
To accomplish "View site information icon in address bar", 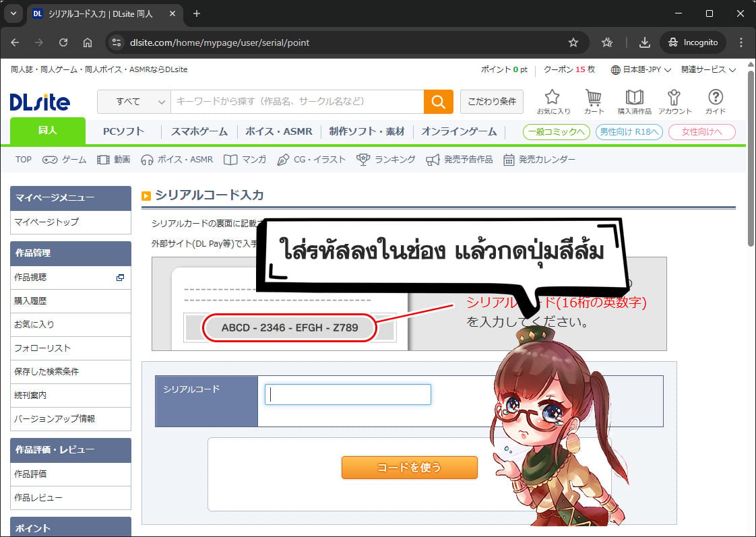I will pos(116,42).
